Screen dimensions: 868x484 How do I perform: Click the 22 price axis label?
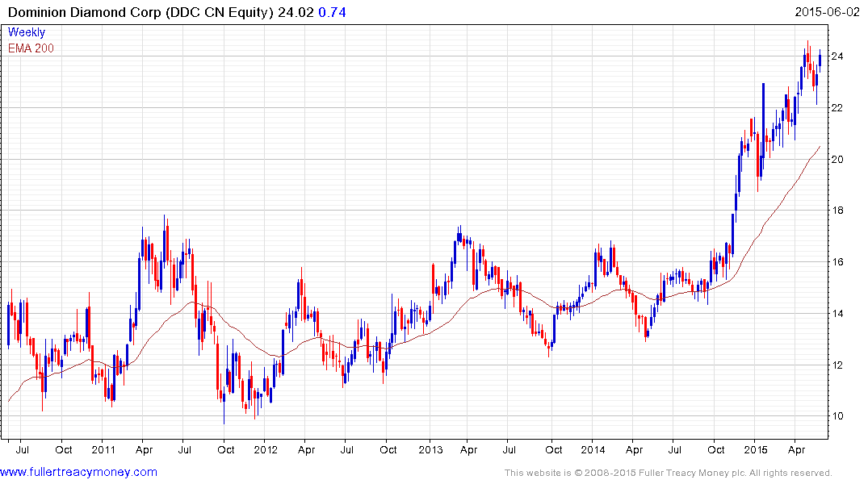tap(837, 108)
